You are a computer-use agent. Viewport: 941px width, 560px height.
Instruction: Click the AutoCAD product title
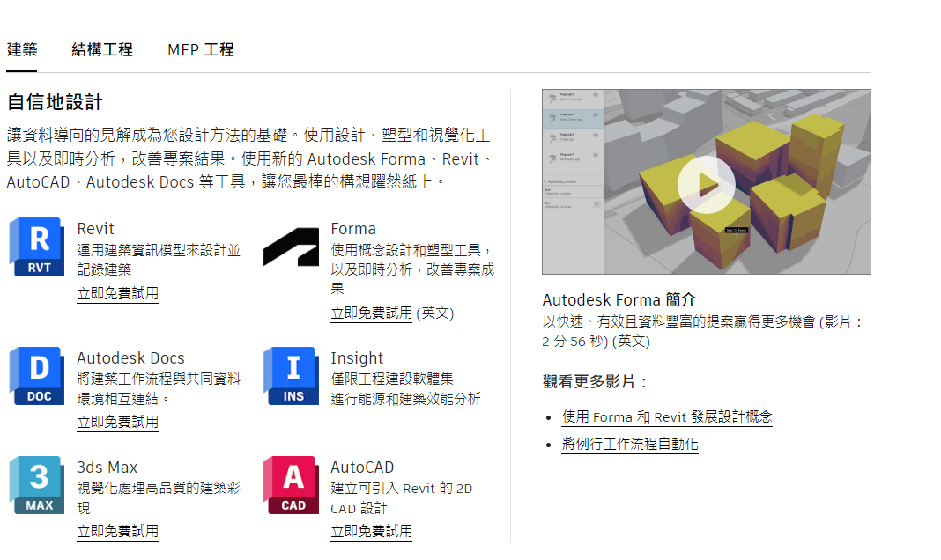[362, 467]
